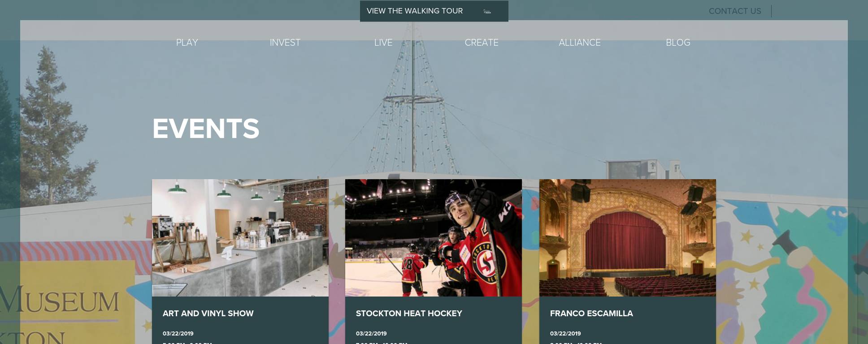The image size is (868, 344).
Task: Open the hockey player event photo
Action: [x=434, y=238]
